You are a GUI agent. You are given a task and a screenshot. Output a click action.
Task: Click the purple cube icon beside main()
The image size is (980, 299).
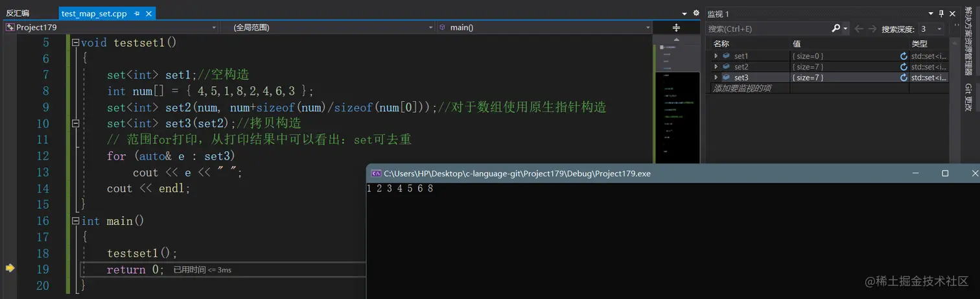(x=443, y=27)
